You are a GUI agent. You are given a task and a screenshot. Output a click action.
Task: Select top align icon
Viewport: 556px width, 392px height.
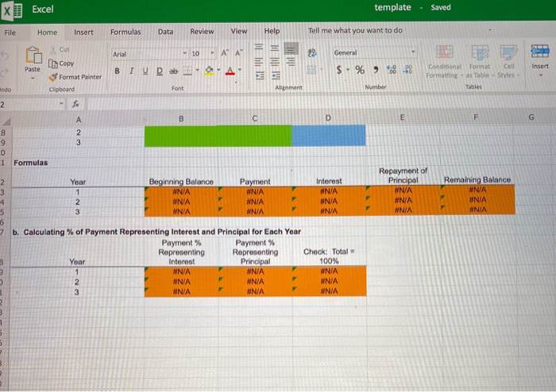point(259,48)
